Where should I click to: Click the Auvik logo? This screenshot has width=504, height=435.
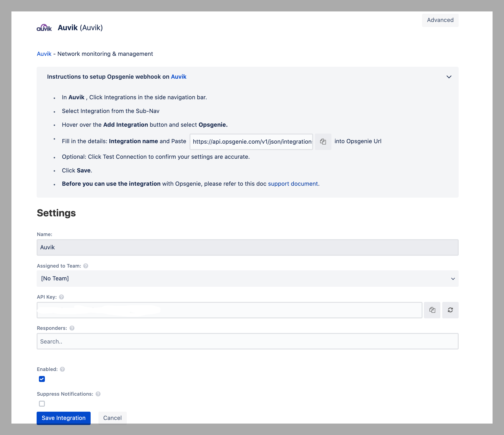tap(44, 28)
